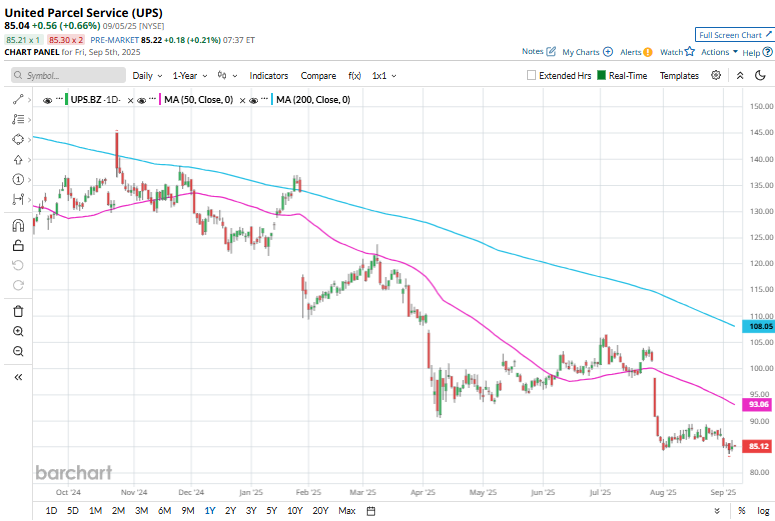775x521 pixels.
Task: Open the calendar date range picker
Action: point(371,511)
